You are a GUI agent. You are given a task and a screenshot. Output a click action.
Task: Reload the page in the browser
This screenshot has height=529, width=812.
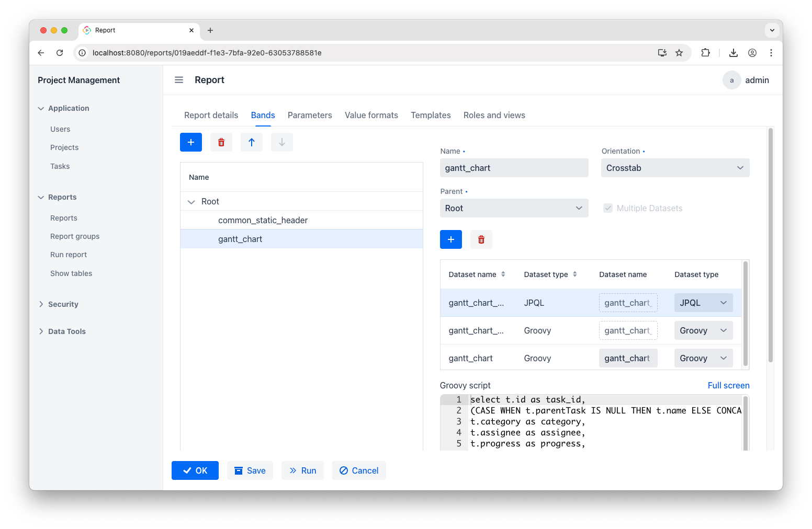[x=60, y=53]
